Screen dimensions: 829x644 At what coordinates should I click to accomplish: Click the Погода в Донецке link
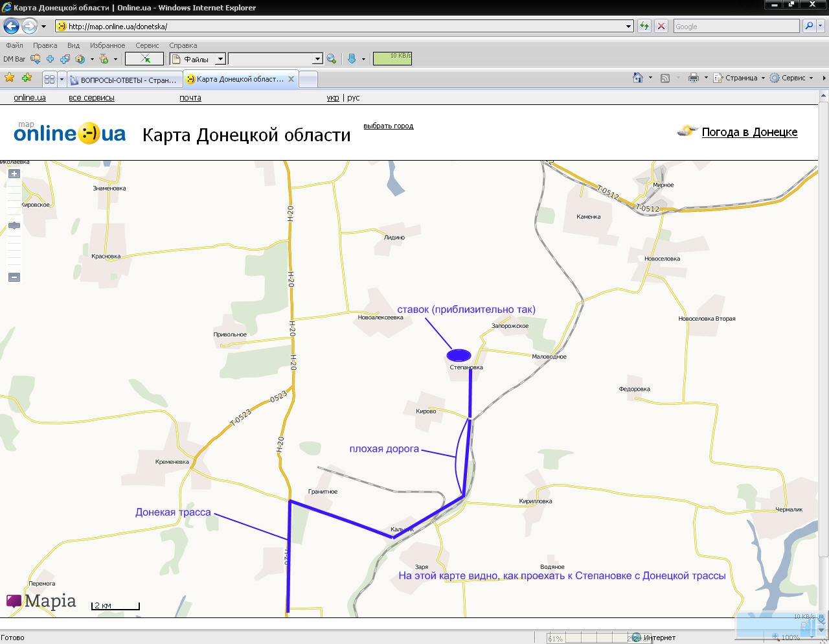tap(749, 132)
